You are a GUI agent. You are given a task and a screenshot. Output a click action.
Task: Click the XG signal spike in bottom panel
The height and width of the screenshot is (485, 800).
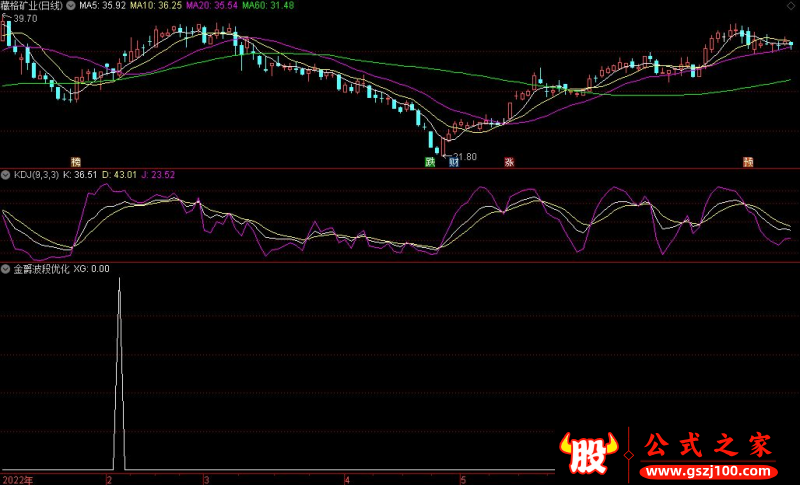pyautogui.click(x=119, y=373)
